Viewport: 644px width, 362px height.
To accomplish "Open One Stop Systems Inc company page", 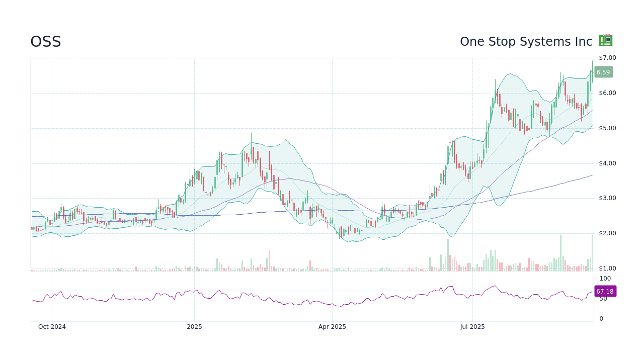I will (x=526, y=42).
